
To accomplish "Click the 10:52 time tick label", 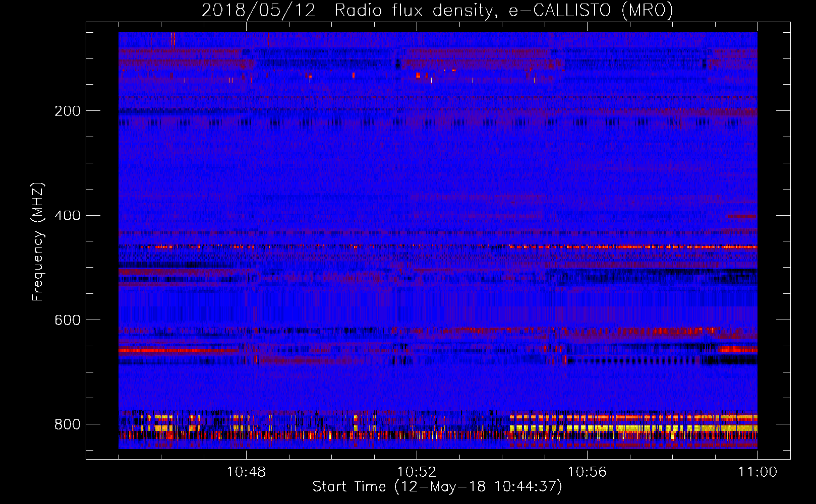I will pos(417,472).
